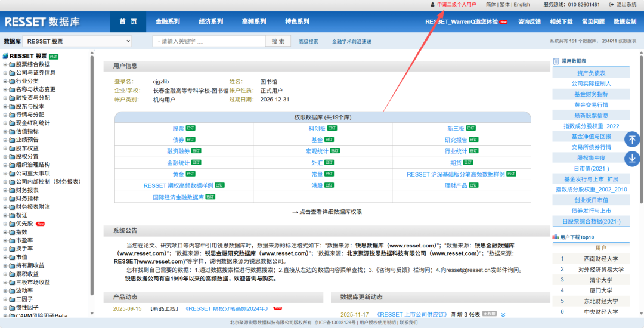The width and height of the screenshot is (644, 328).
Task: Expand the 财务指标 tree node
Action: pyautogui.click(x=5, y=198)
